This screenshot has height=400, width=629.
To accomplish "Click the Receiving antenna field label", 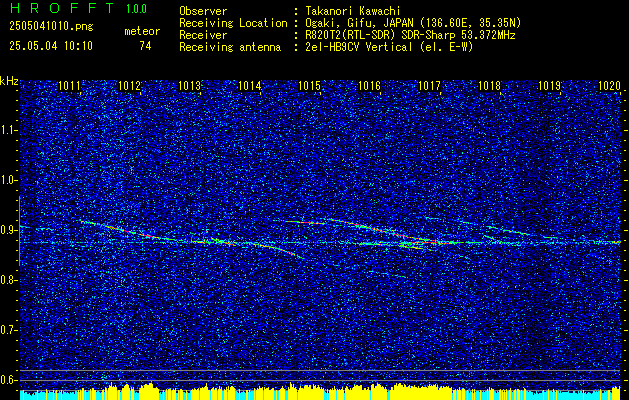I will pyautogui.click(x=230, y=47).
